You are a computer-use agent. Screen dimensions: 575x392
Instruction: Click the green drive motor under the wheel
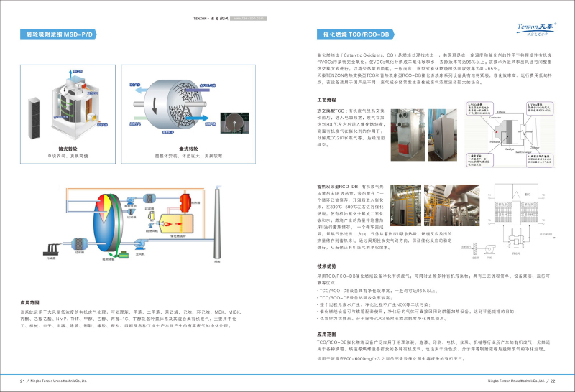pos(124,255)
